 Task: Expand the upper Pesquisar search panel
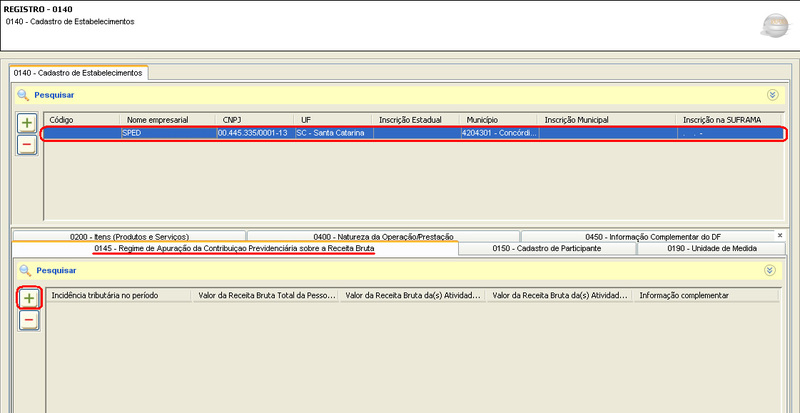pos(771,95)
